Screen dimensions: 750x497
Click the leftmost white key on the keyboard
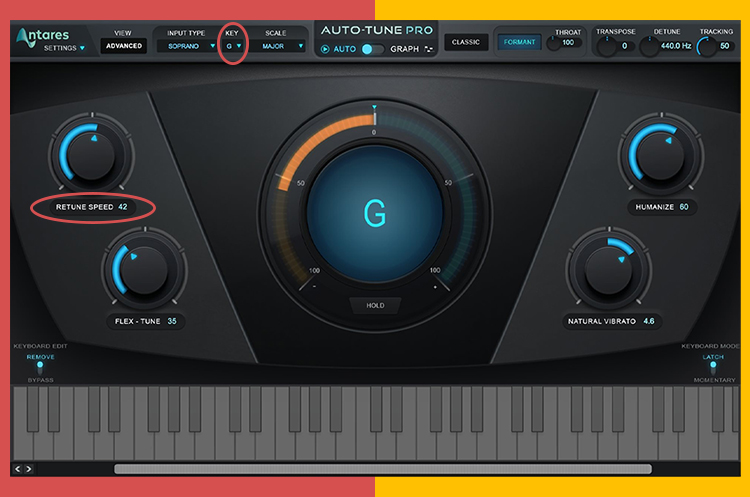click(20, 446)
